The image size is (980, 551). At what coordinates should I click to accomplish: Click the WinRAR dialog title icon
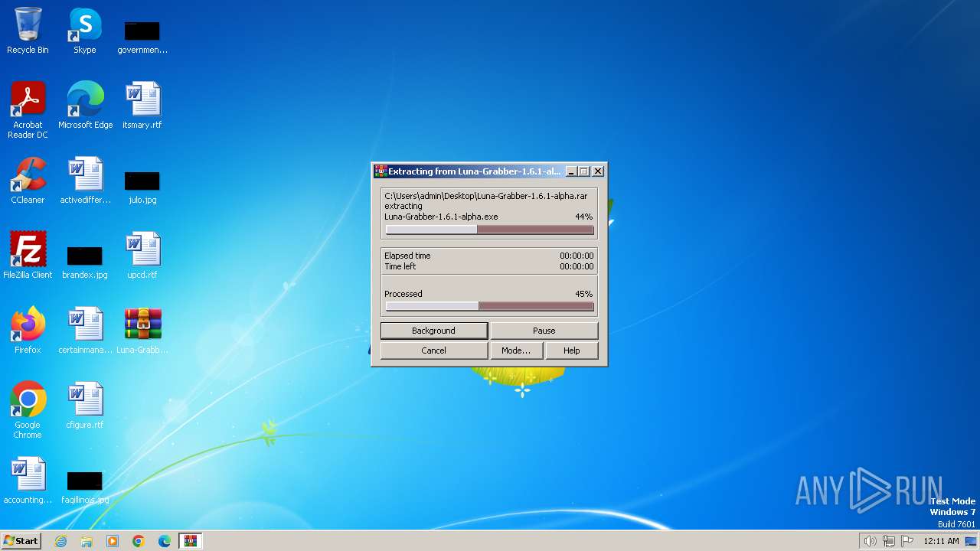click(x=381, y=171)
